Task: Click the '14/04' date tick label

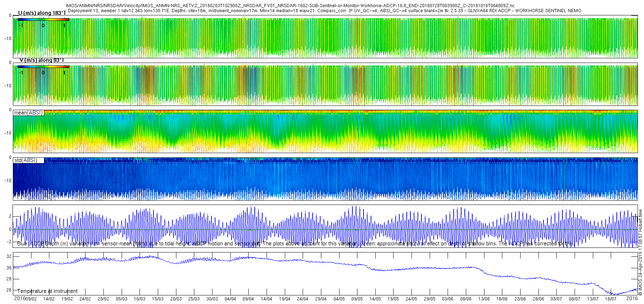Action: click(x=267, y=299)
